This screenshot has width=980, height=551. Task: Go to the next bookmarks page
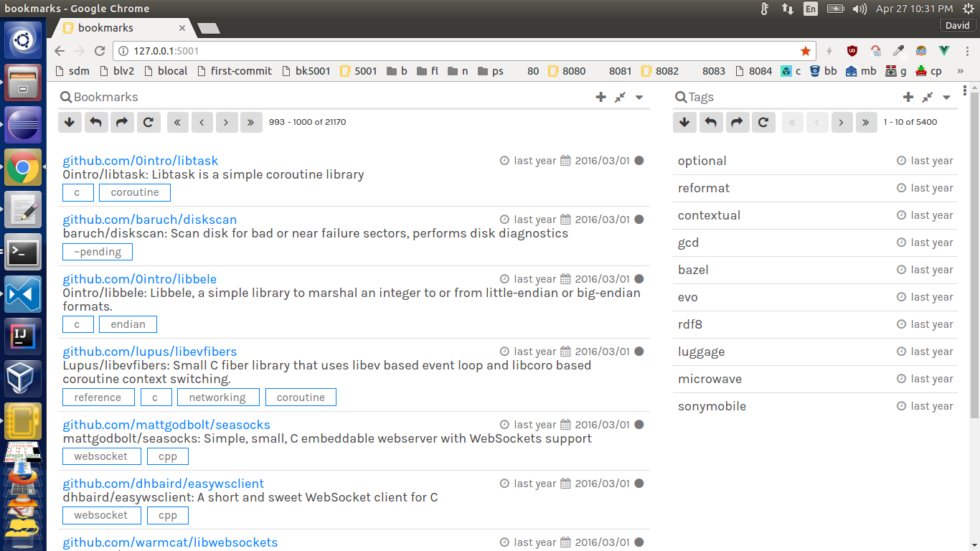227,122
